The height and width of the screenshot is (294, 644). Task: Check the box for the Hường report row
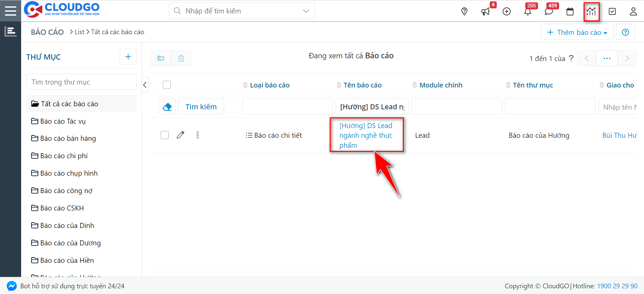coord(165,135)
